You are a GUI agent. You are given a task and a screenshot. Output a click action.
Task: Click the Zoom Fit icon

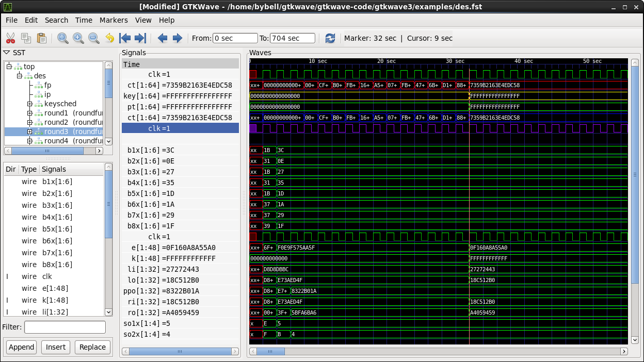point(63,38)
